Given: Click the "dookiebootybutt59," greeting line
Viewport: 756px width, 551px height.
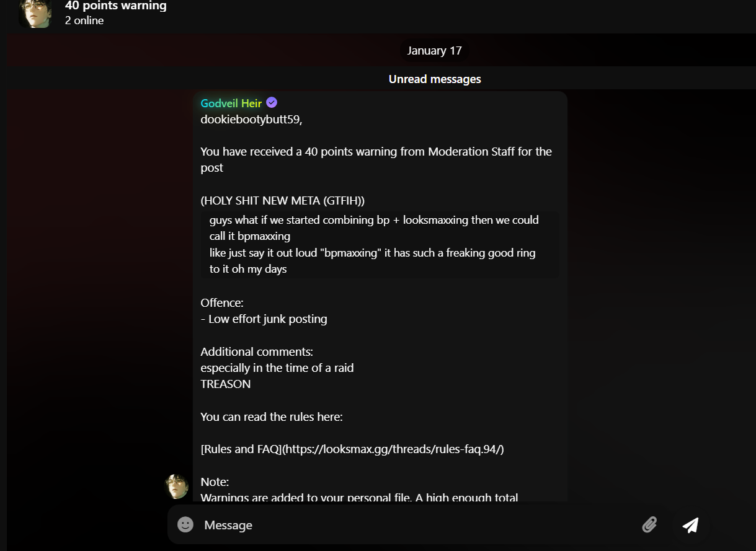Looking at the screenshot, I should tap(251, 120).
